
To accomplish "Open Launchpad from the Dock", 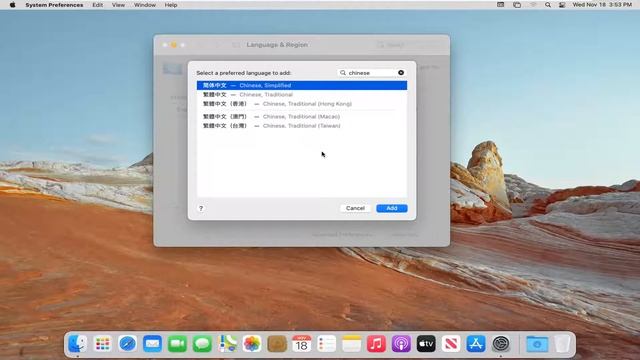I will point(102,344).
